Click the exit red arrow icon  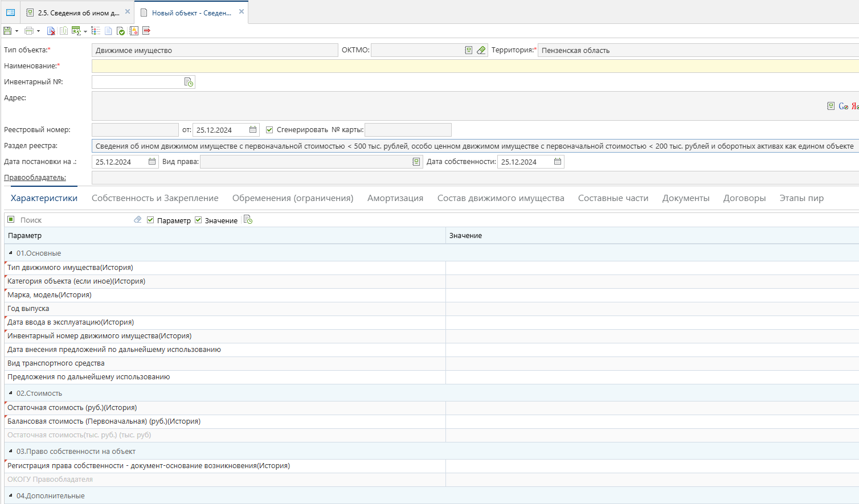tap(146, 31)
